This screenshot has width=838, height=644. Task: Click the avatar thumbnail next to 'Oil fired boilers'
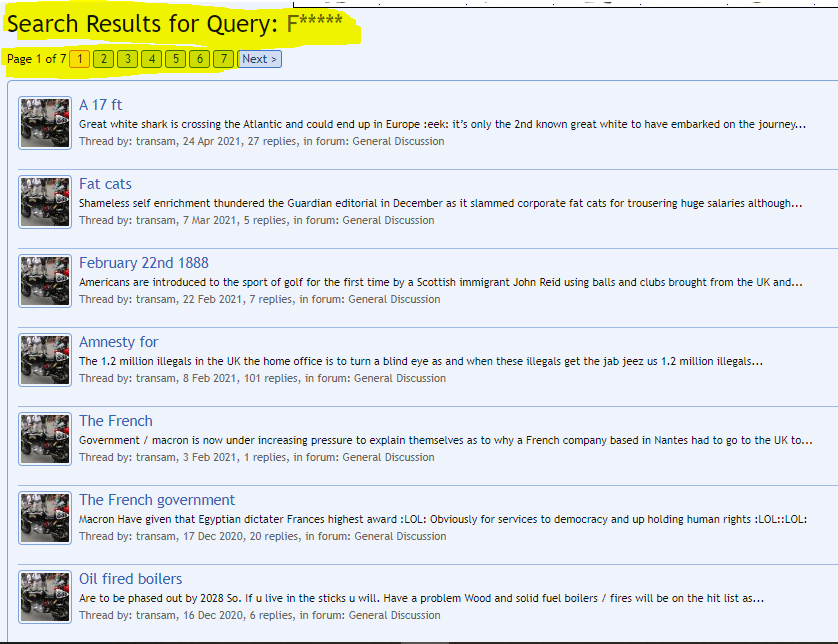[44, 596]
